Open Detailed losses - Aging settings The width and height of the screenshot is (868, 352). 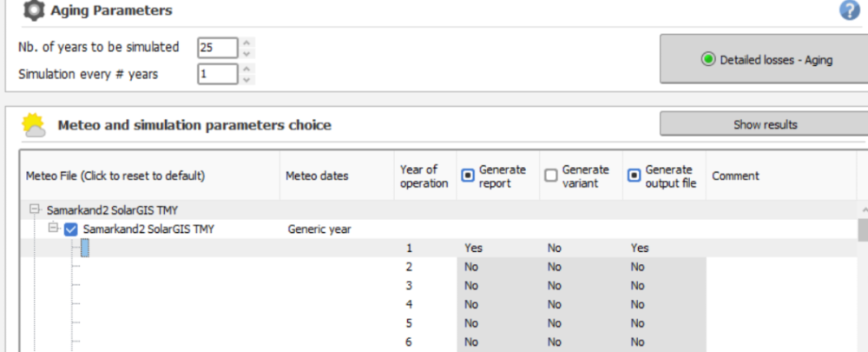(x=764, y=60)
